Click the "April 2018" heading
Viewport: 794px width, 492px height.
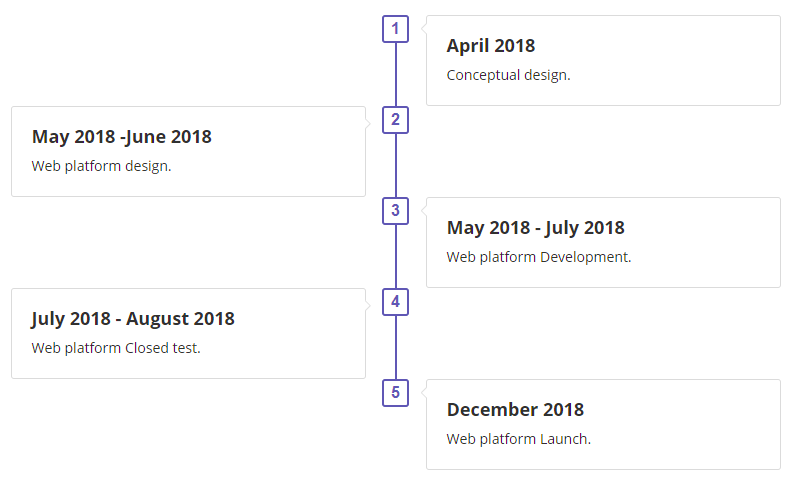[x=490, y=46]
